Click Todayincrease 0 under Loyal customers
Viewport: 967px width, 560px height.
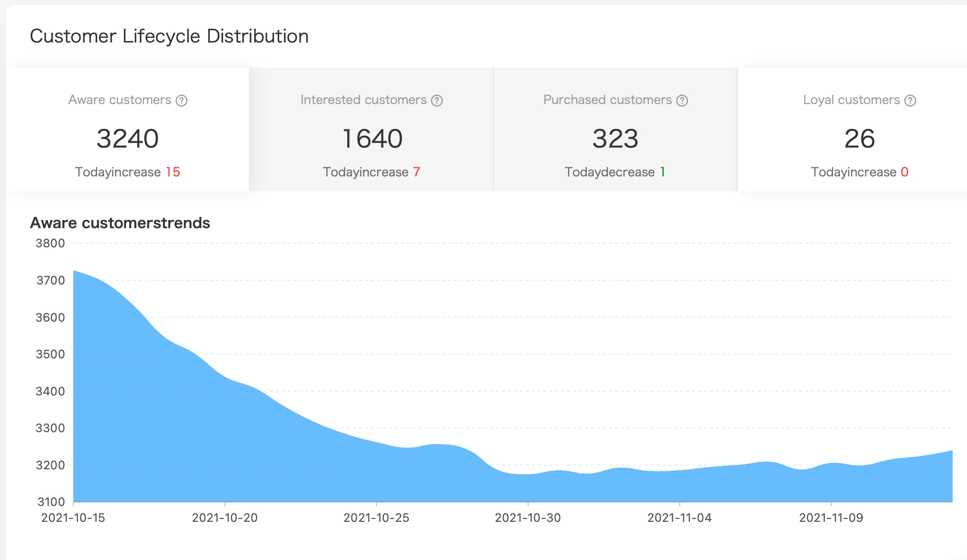coord(859,172)
